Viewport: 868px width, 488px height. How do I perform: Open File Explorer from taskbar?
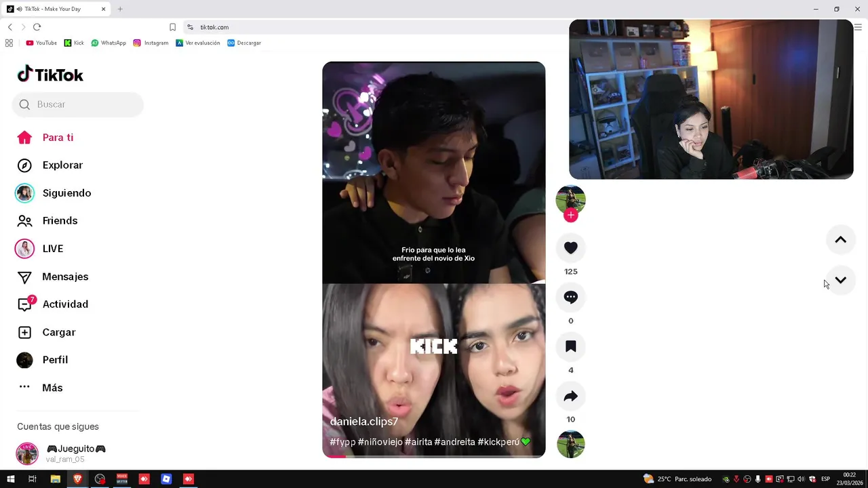pos(56,479)
